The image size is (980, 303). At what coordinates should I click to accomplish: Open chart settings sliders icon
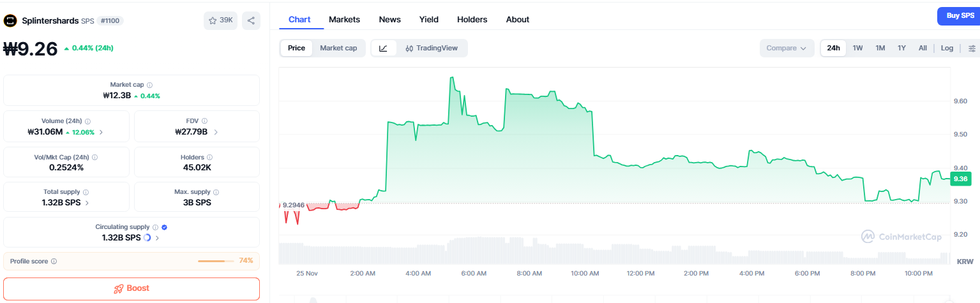click(x=972, y=48)
